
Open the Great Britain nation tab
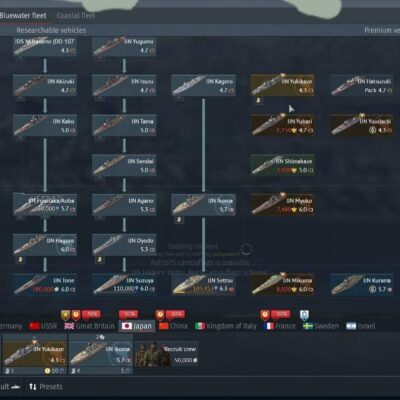(x=89, y=326)
